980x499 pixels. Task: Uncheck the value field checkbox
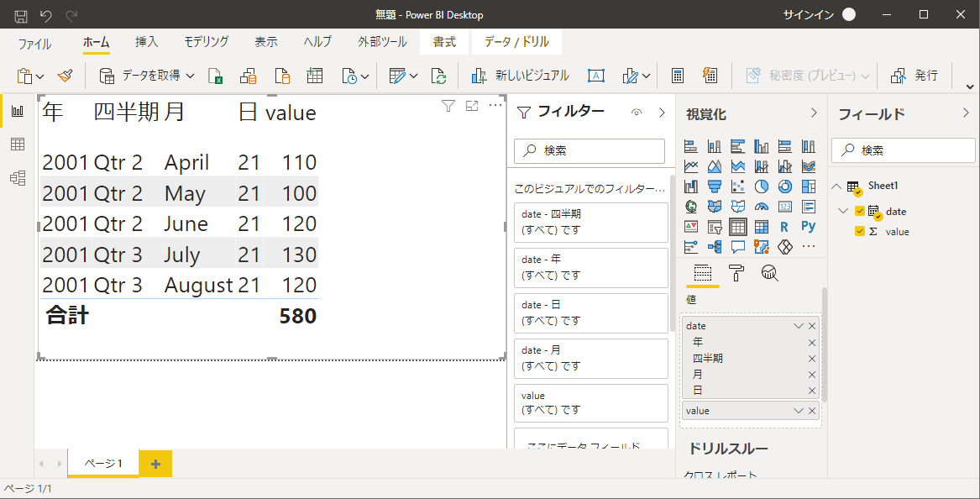coord(859,231)
